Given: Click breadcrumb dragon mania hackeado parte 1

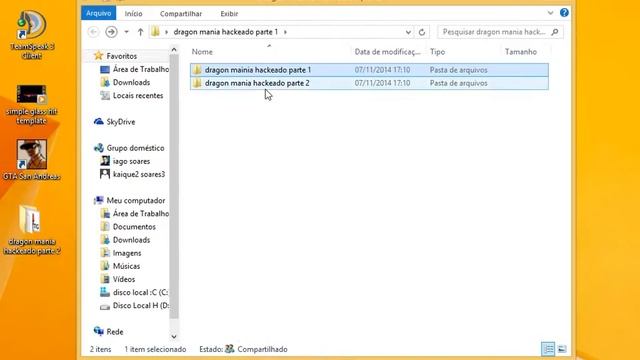Looking at the screenshot, I should point(225,32).
